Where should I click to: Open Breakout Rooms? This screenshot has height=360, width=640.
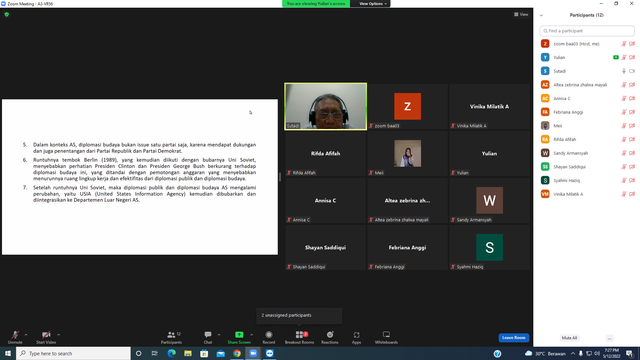click(300, 337)
